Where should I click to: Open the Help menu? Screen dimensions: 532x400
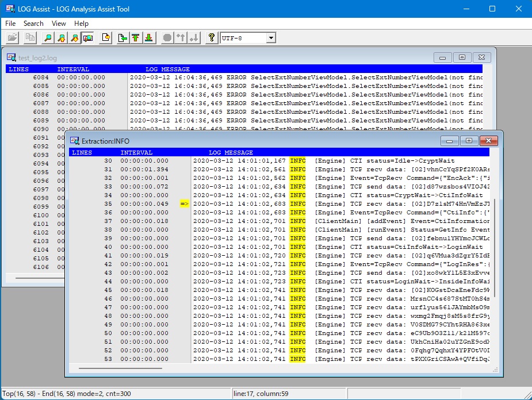[x=82, y=24]
